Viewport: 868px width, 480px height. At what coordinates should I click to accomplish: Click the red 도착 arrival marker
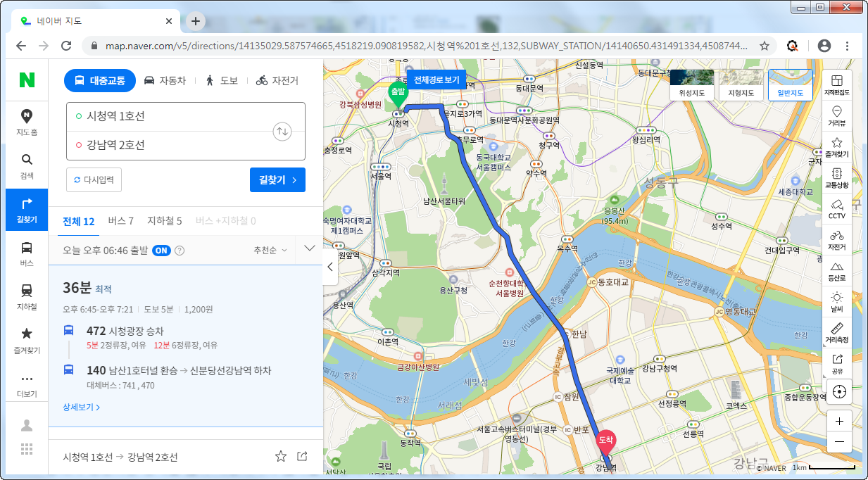(605, 442)
